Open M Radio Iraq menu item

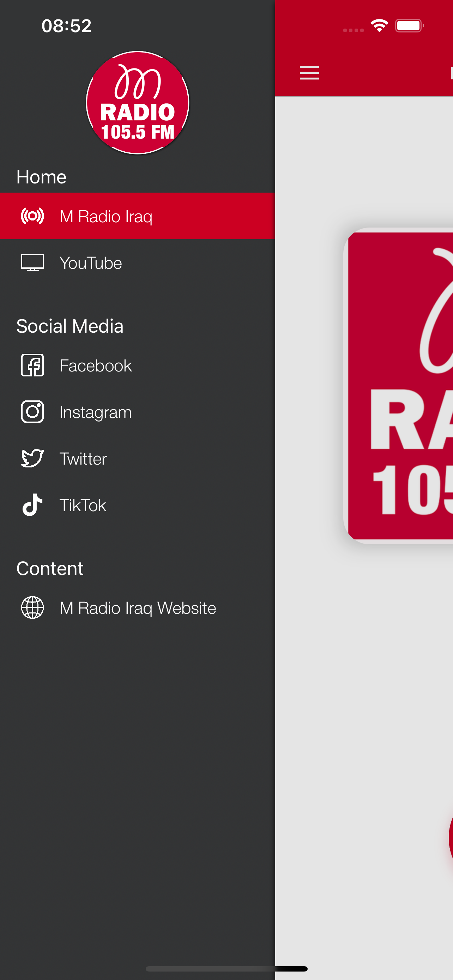(137, 216)
